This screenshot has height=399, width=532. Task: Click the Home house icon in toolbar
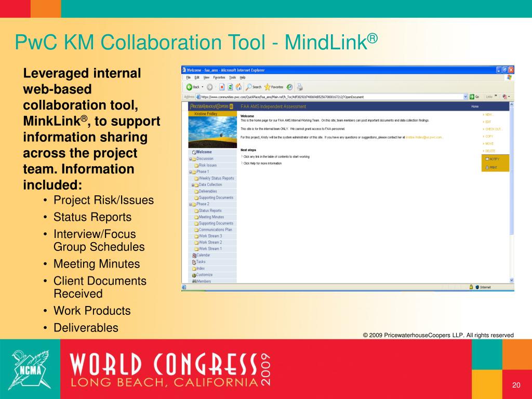point(238,87)
